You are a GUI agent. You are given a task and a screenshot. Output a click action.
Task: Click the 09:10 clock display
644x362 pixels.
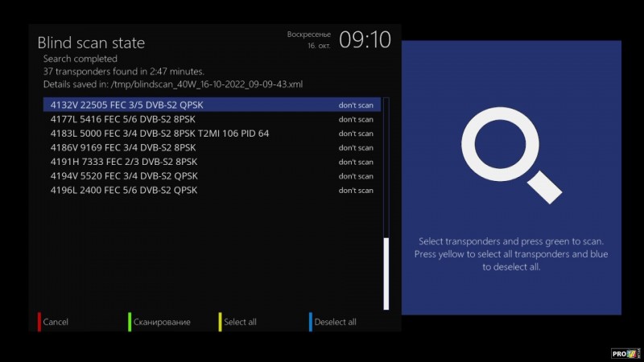(x=365, y=39)
